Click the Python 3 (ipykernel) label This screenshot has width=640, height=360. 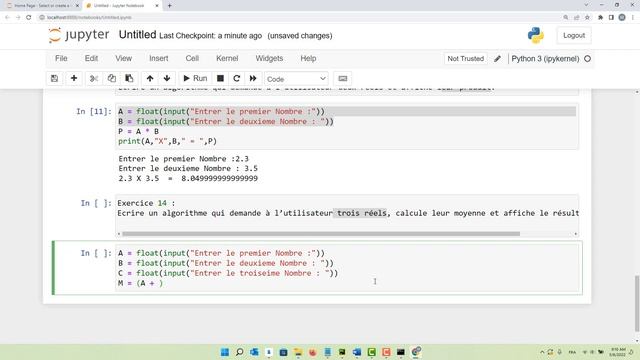point(545,59)
